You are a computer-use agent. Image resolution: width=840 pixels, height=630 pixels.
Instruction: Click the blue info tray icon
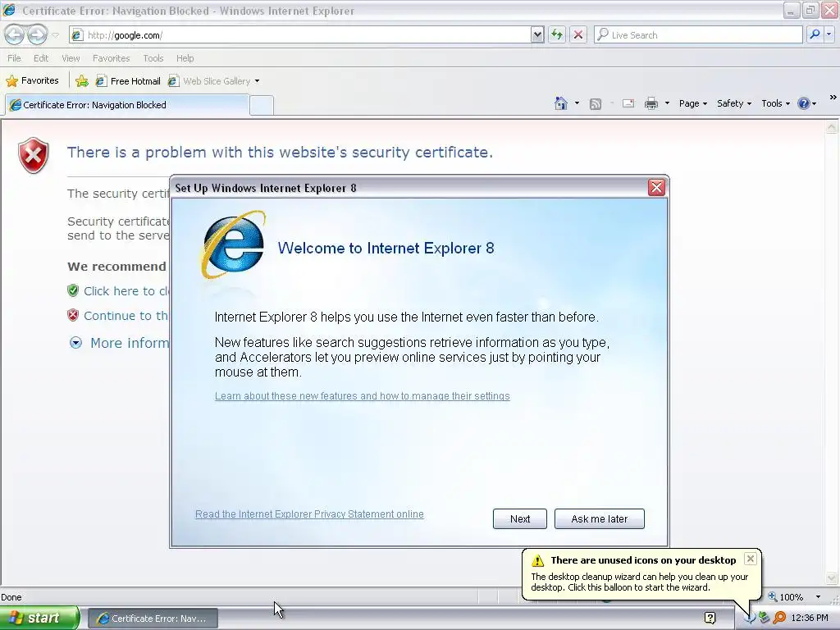tap(750, 619)
